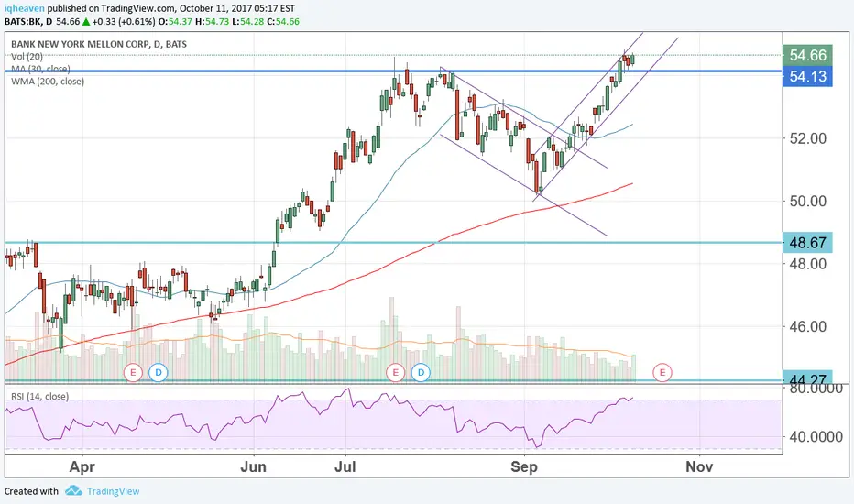Open the iqheaven author profile link
The width and height of the screenshot is (854, 504).
tap(25, 8)
